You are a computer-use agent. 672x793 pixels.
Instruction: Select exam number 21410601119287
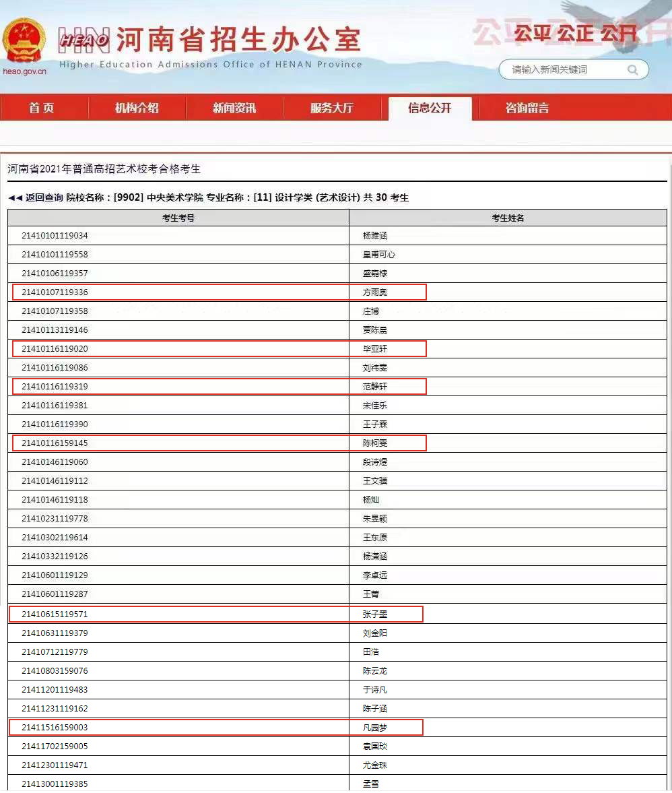(55, 594)
